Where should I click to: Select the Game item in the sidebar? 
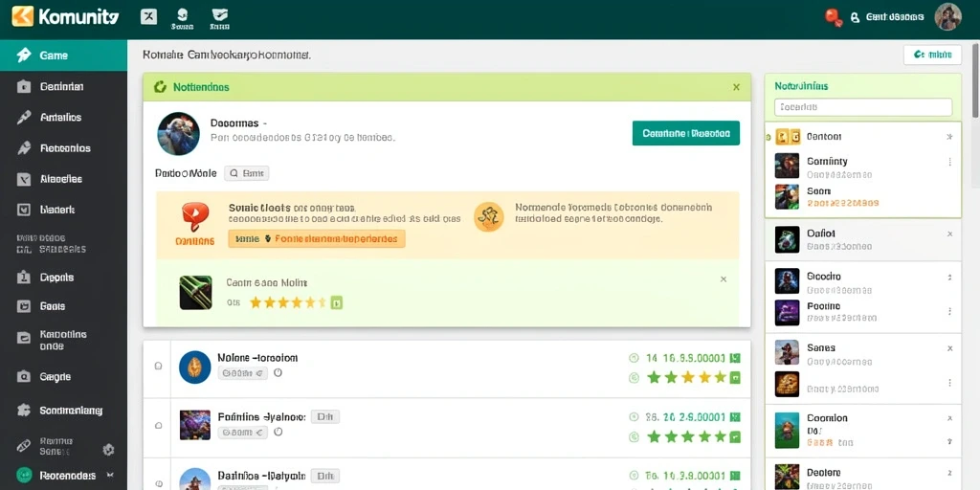(63, 55)
